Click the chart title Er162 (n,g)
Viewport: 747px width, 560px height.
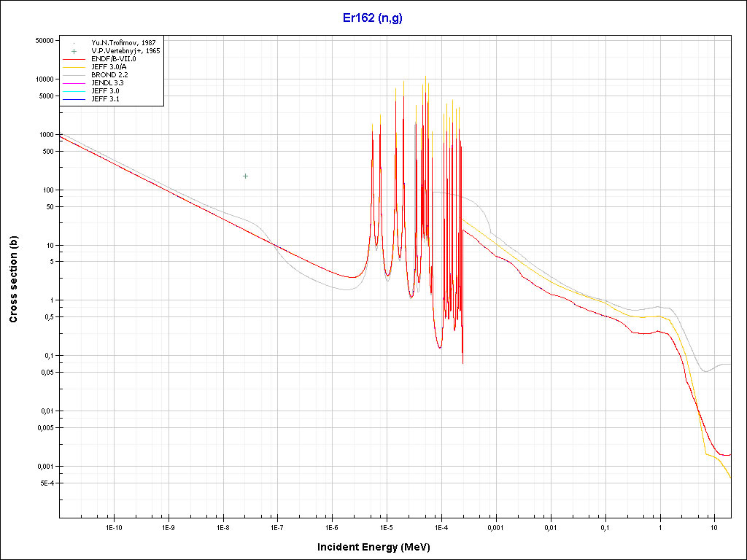[373, 18]
